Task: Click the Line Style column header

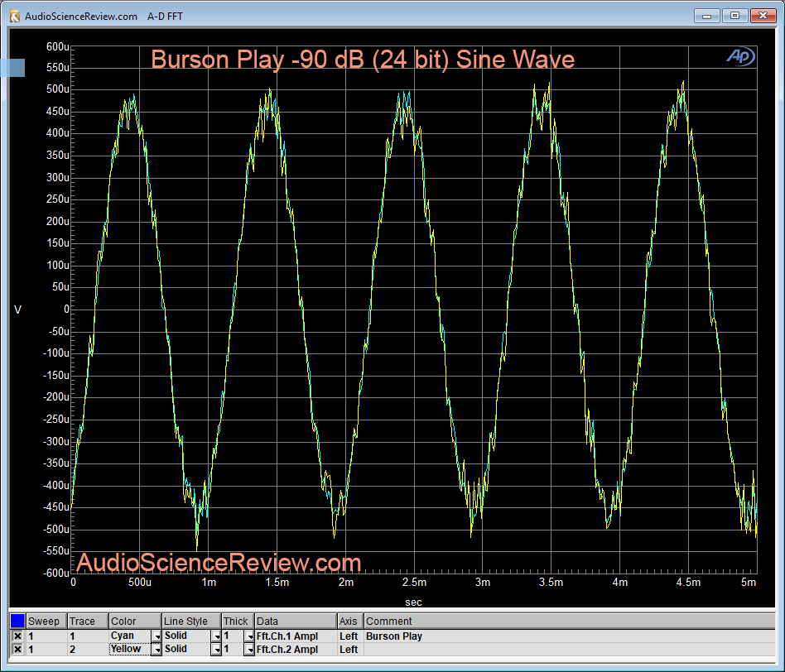Action: tap(191, 621)
